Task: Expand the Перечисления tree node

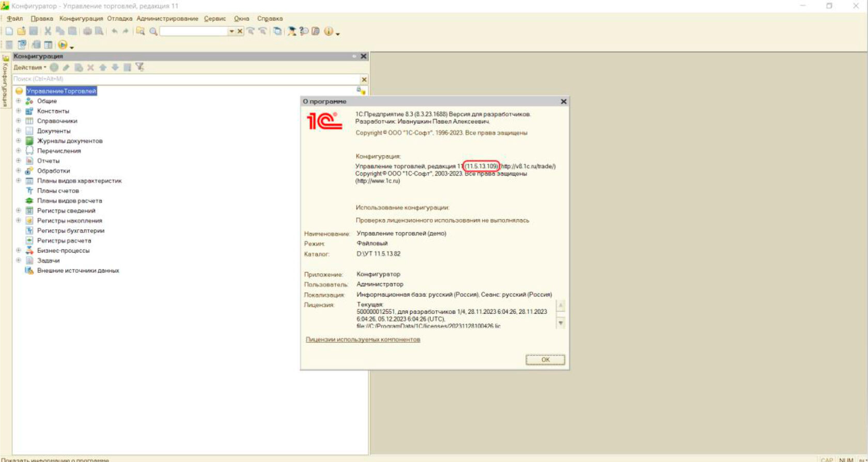Action: click(x=19, y=151)
